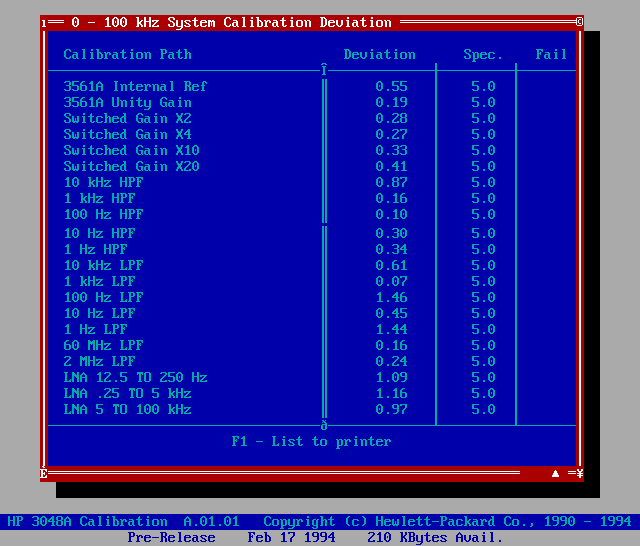The height and width of the screenshot is (546, 640).
Task: Click the top-left window corner symbol
Action: click(44, 23)
